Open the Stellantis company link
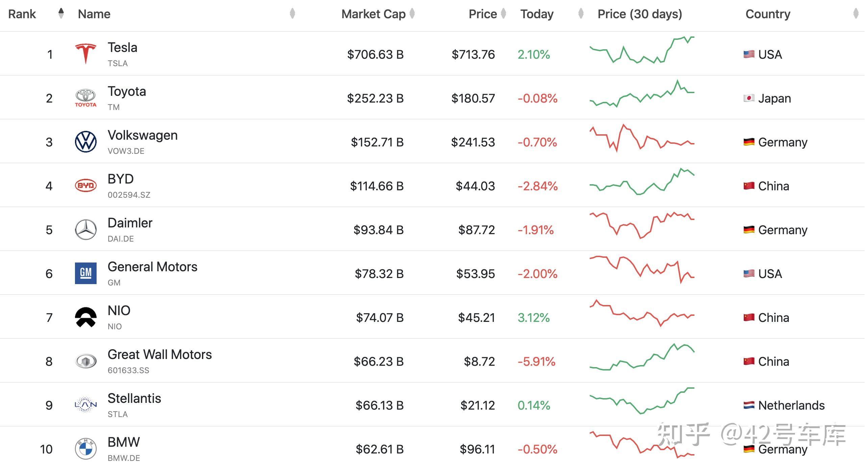Image resolution: width=868 pixels, height=469 pixels. pyautogui.click(x=134, y=398)
